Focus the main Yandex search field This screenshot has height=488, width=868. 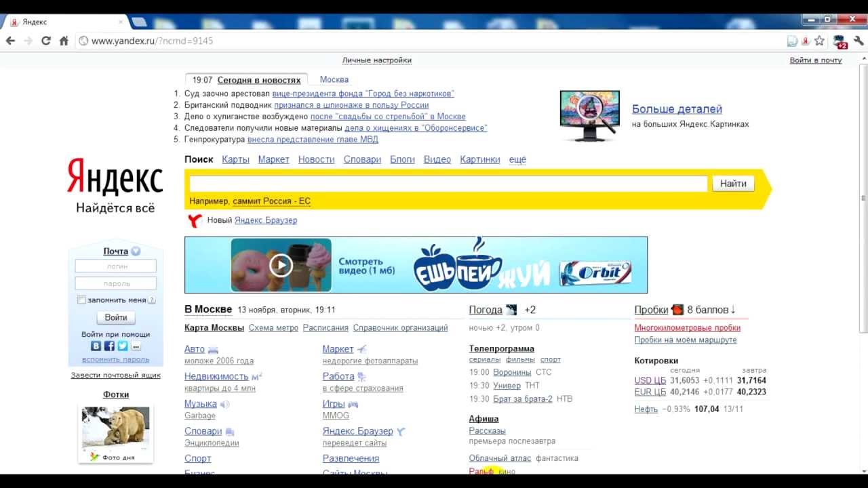(x=448, y=184)
